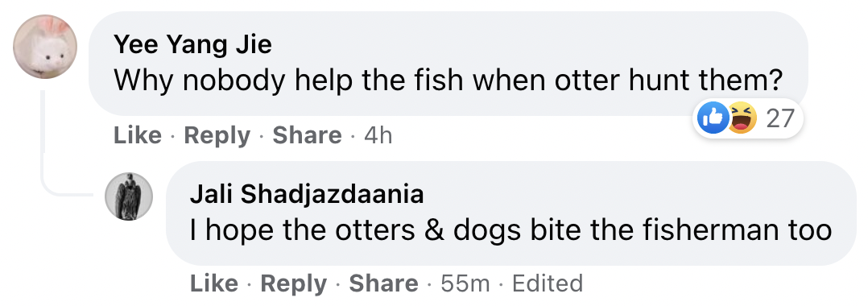The width and height of the screenshot is (868, 306).
Task: View the 27 reactions count
Action: tap(780, 118)
